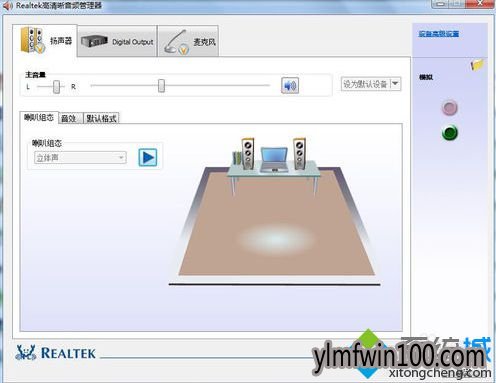Click the main volume slider handle
Screen dimensions: 496x383
tap(161, 86)
